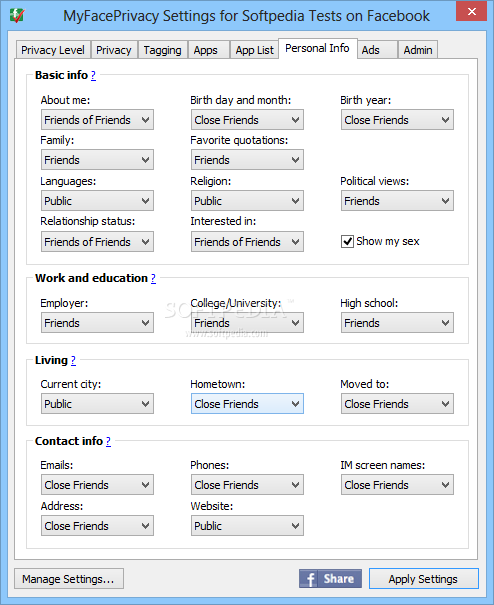
Task: Select the Personal Info tab
Action: point(317,48)
